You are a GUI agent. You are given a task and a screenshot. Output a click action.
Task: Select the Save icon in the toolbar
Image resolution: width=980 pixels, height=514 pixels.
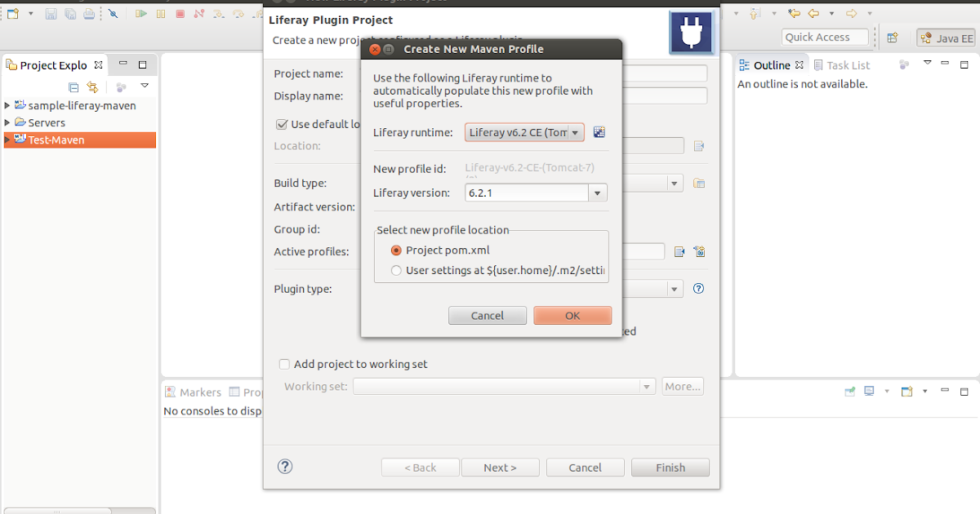(51, 13)
